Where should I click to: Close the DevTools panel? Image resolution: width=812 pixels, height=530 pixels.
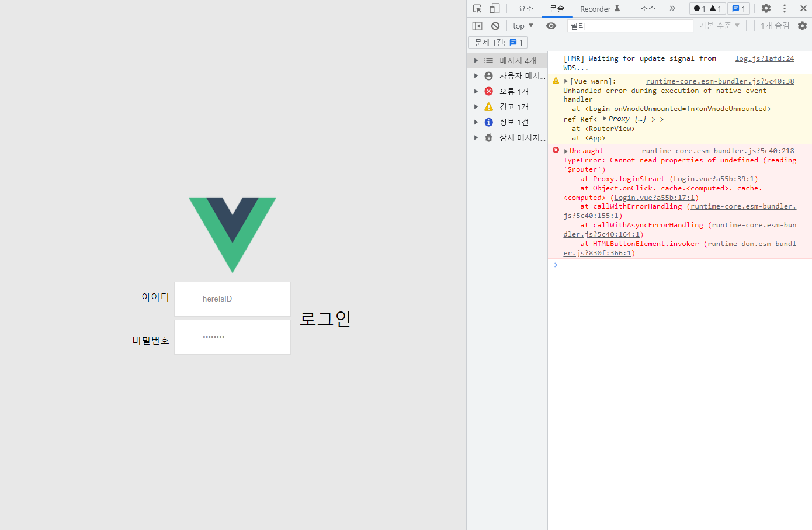pos(803,8)
